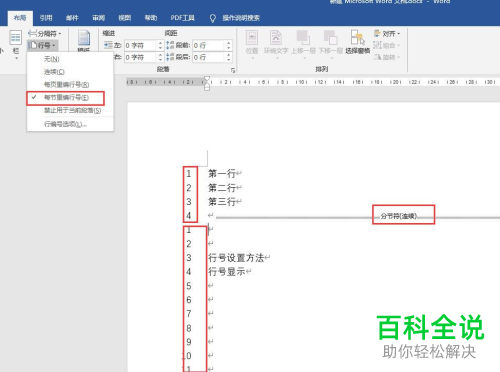This screenshot has height=372, width=500.
Task: Click the first-line indent marker on the ruler
Action: point(207,79)
